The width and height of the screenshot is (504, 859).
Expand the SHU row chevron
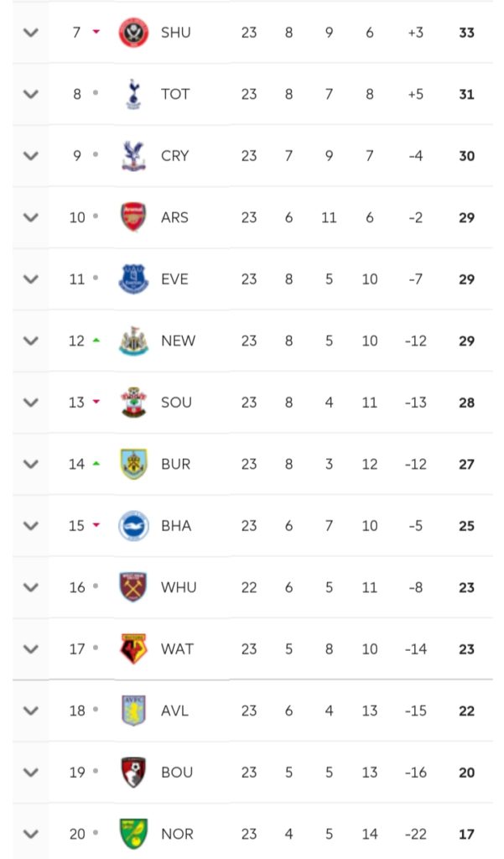[x=31, y=33]
